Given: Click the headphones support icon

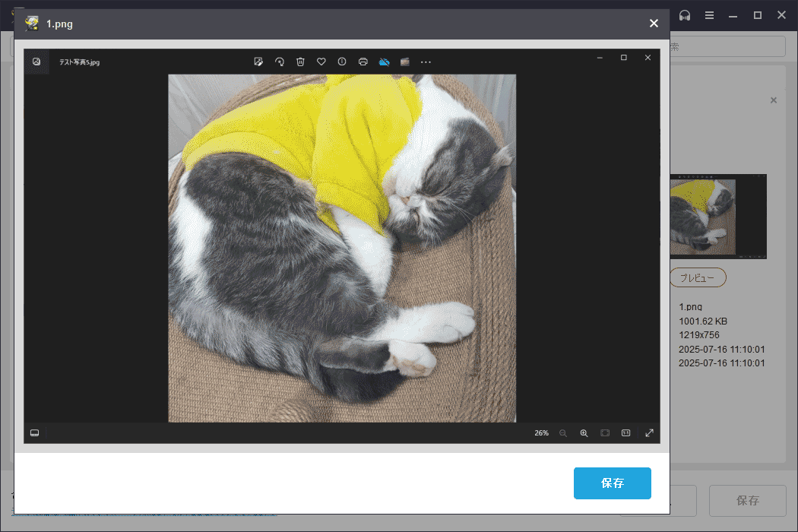Looking at the screenshot, I should click(684, 15).
